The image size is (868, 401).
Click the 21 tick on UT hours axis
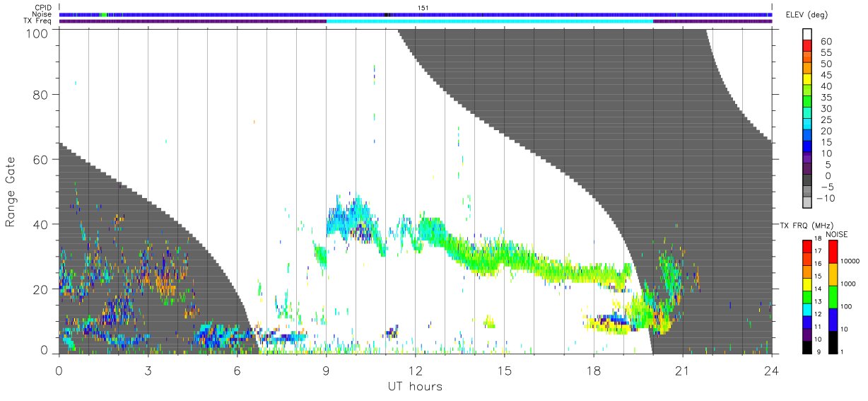[682, 371]
